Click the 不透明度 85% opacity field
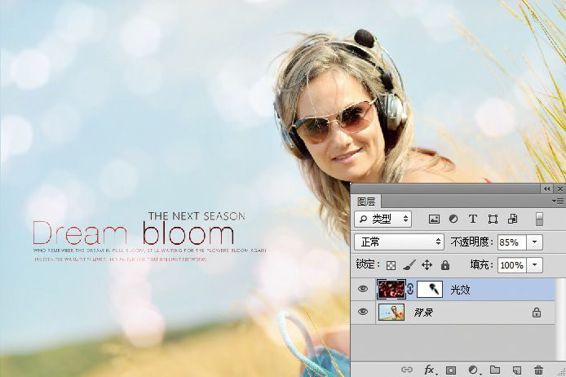The height and width of the screenshot is (377, 566). click(x=512, y=242)
